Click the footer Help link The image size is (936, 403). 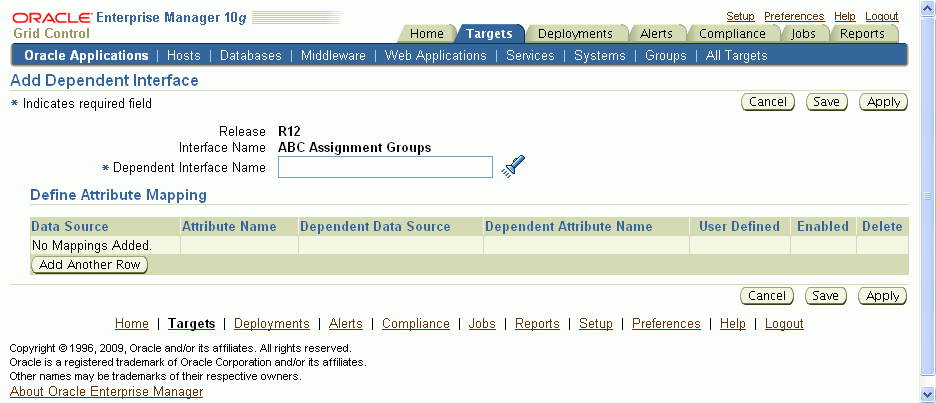[732, 324]
